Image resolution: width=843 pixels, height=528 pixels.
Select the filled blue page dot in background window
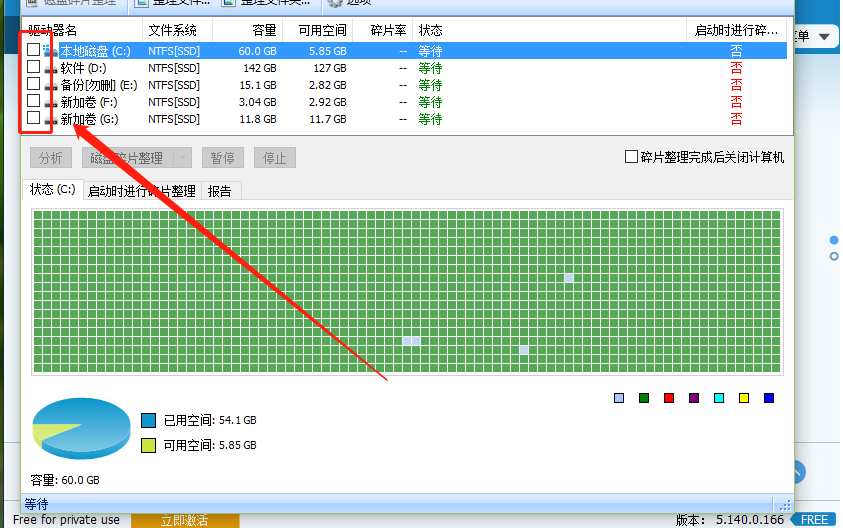834,240
